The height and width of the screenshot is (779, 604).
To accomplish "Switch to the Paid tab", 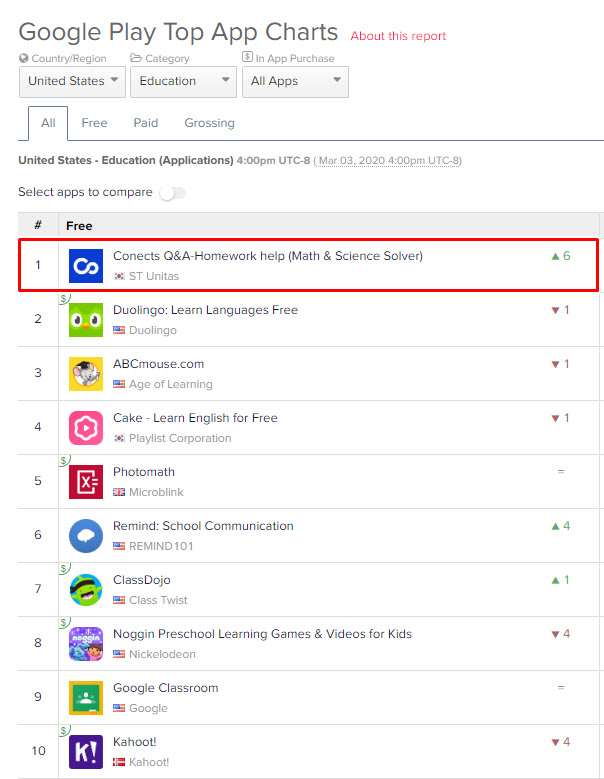I will coord(146,123).
